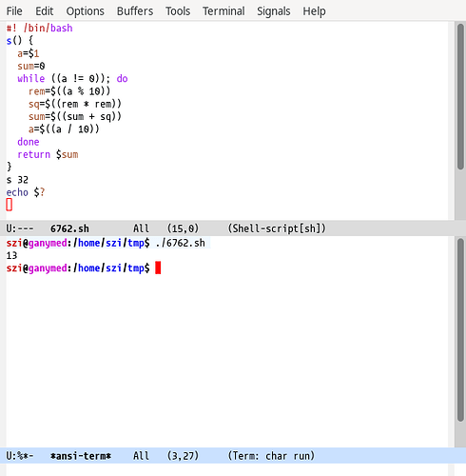The height and width of the screenshot is (476, 466).
Task: Click the Term: char run mode indicator
Action: click(271, 456)
